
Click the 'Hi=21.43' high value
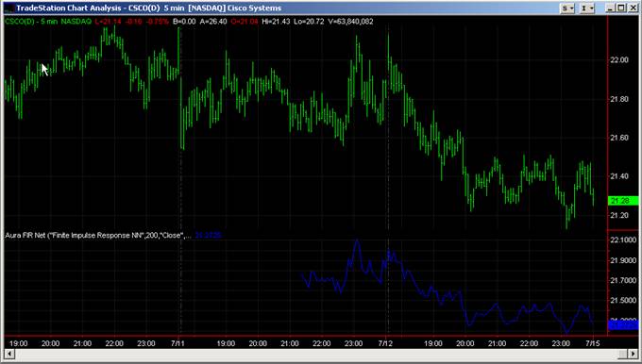(x=276, y=22)
